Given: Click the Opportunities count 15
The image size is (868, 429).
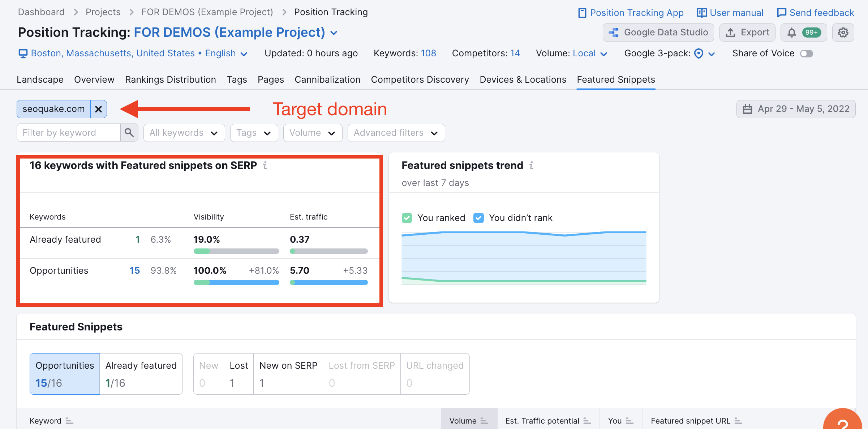Looking at the screenshot, I should (x=135, y=270).
